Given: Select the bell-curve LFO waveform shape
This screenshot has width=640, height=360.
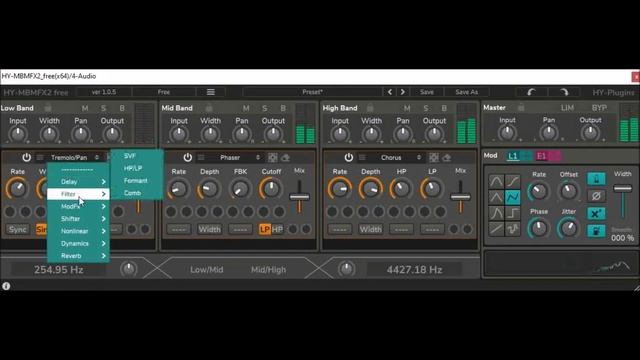Looking at the screenshot, I should click(496, 213).
